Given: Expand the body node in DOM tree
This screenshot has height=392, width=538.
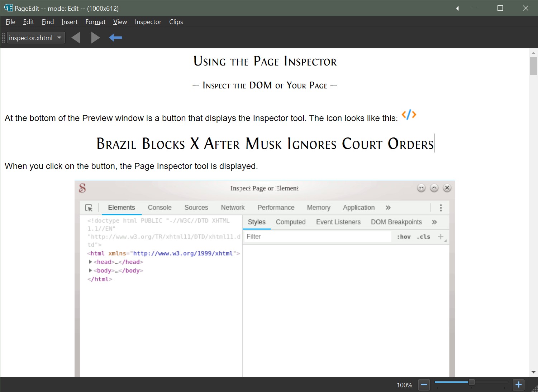Looking at the screenshot, I should [90, 270].
